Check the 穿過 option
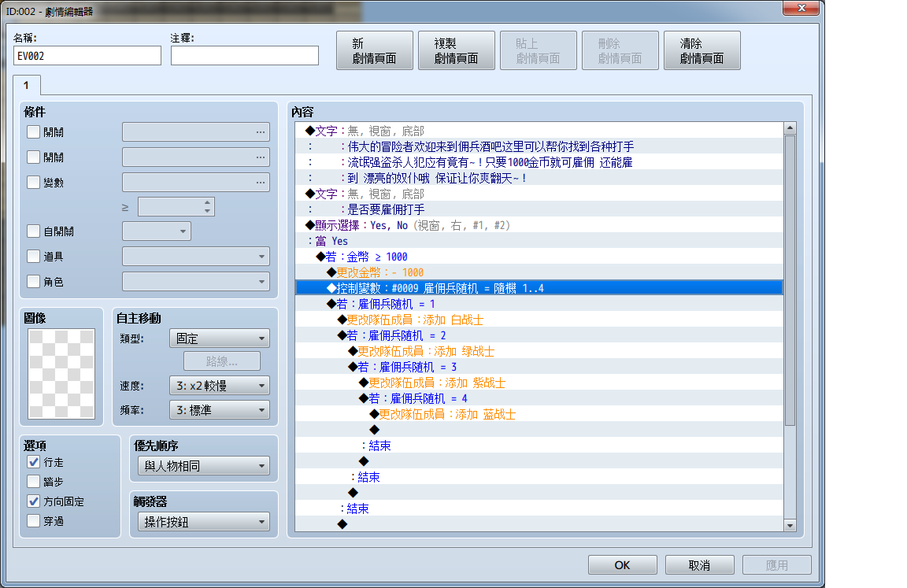Image resolution: width=907 pixels, height=588 pixels. [34, 521]
